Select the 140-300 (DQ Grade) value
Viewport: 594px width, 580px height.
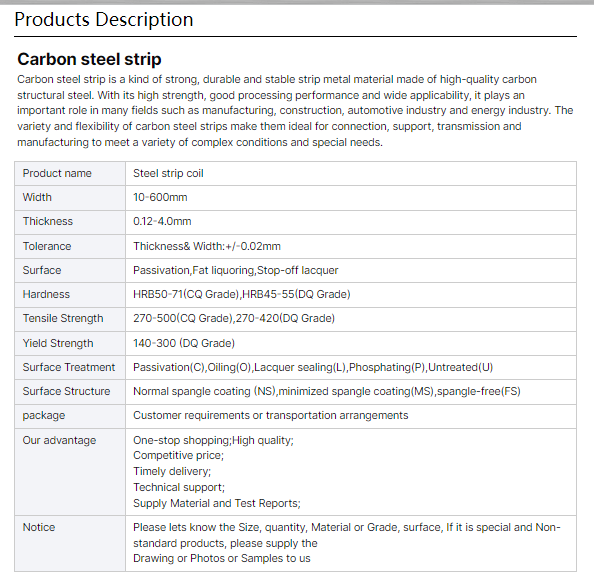point(184,343)
